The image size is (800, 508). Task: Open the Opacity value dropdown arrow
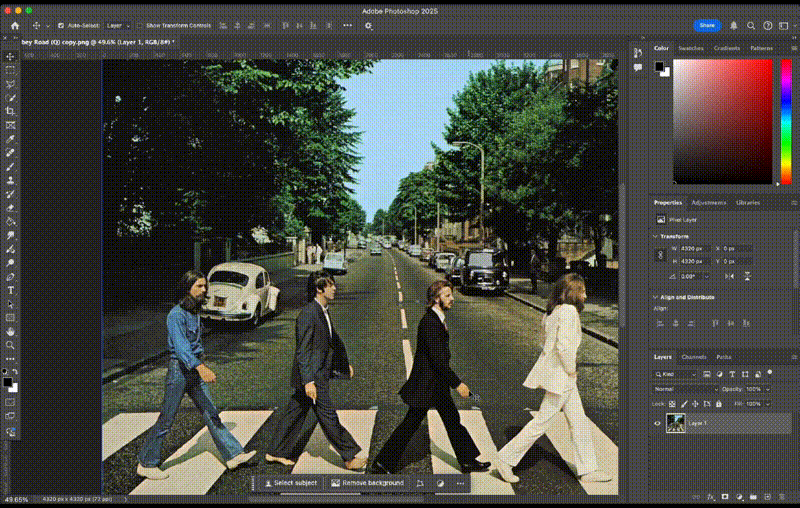tap(768, 388)
